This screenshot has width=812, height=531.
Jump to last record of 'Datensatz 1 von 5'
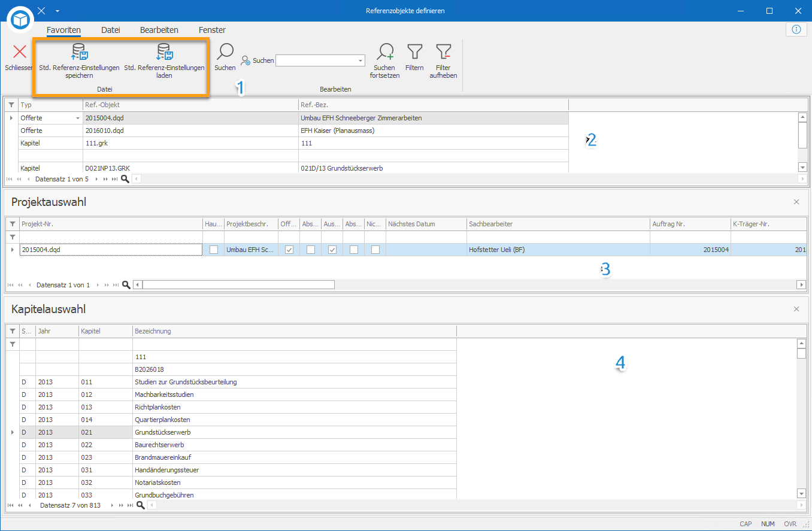pos(114,179)
